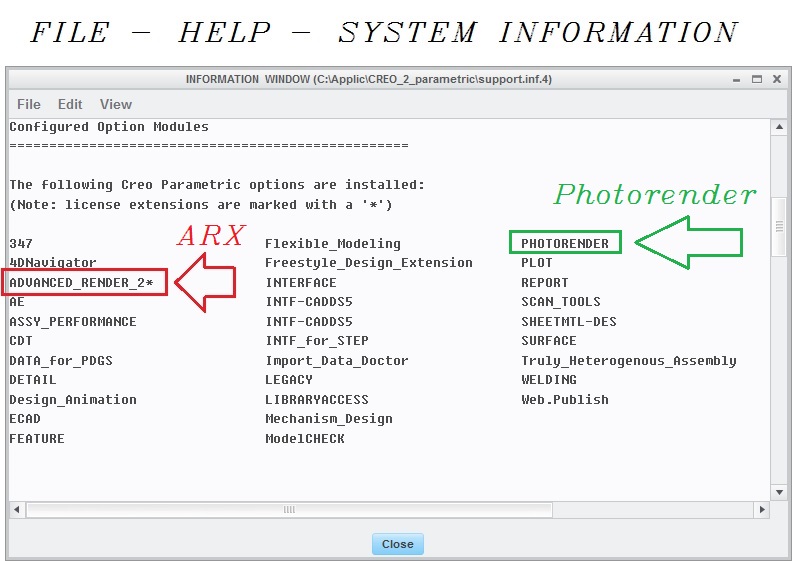Click the Configured Option Modules heading
The width and height of the screenshot is (792, 561).
109,127
